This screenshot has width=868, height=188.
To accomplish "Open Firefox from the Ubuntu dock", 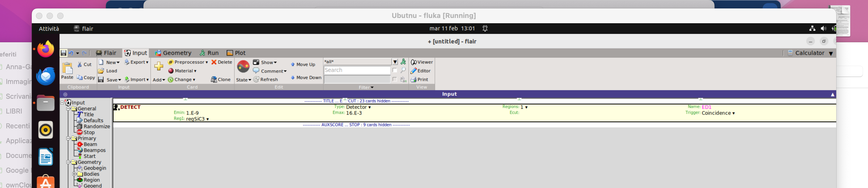I will point(46,49).
